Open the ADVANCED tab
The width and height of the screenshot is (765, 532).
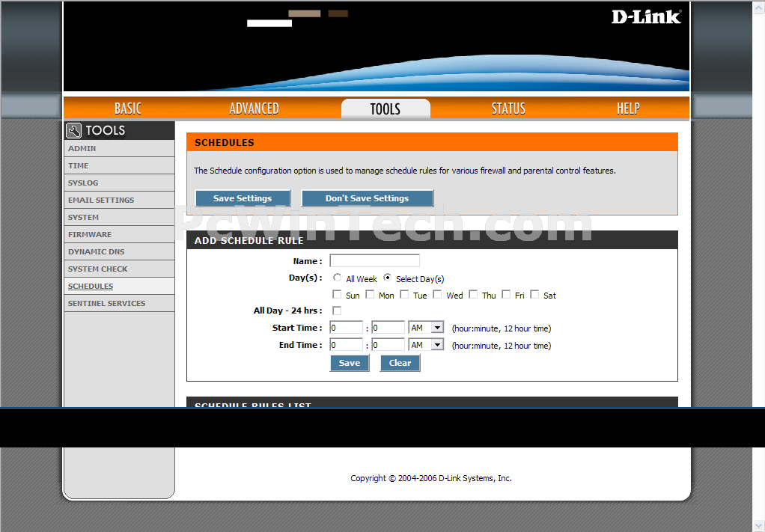point(255,108)
